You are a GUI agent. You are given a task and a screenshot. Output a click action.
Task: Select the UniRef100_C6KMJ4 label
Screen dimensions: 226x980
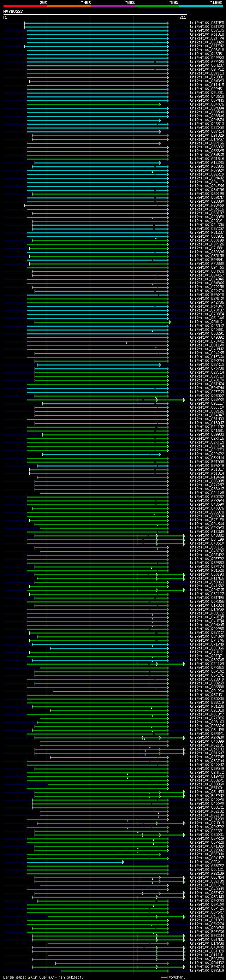coord(207,458)
